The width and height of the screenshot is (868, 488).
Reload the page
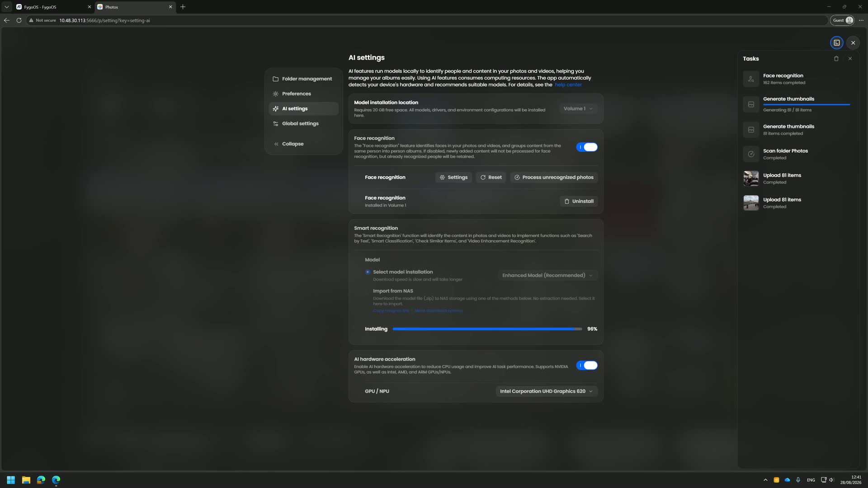click(19, 20)
